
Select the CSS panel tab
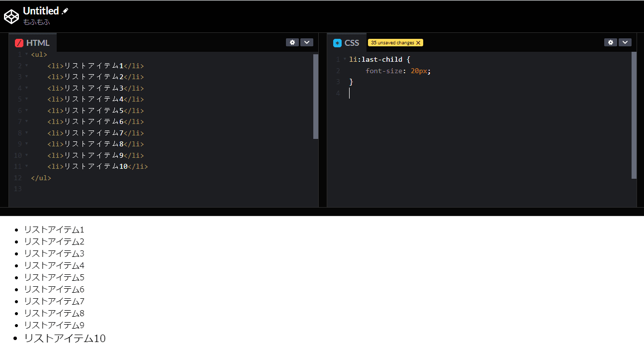coord(352,43)
